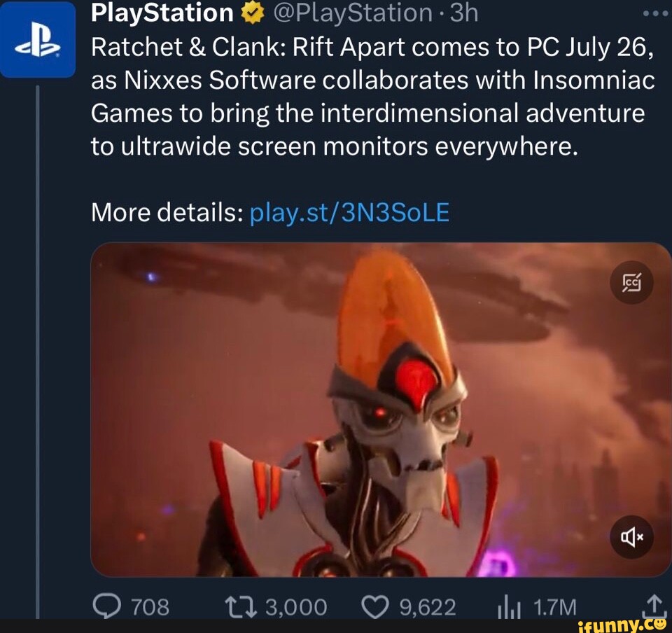Open the PlayStation display name

pyautogui.click(x=162, y=13)
